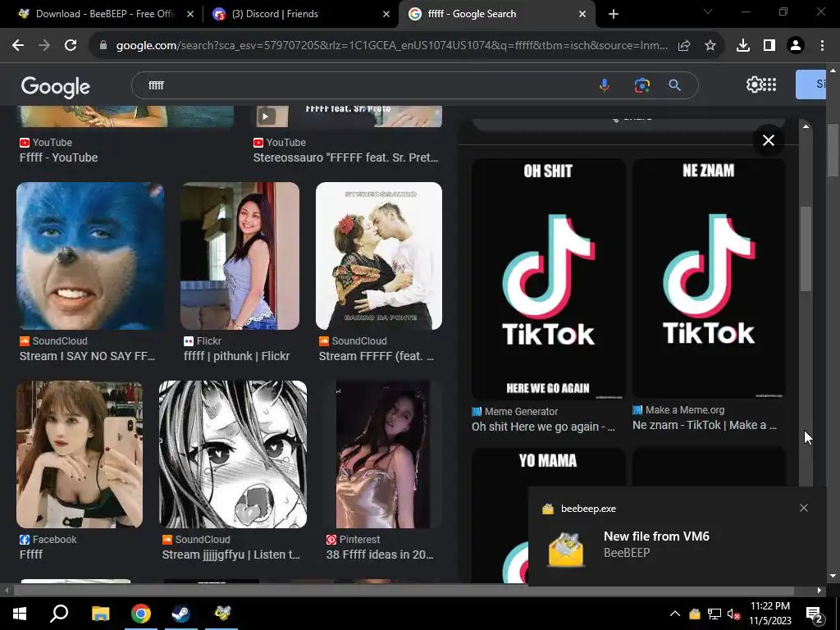Go back to the previous page

pos(18,46)
